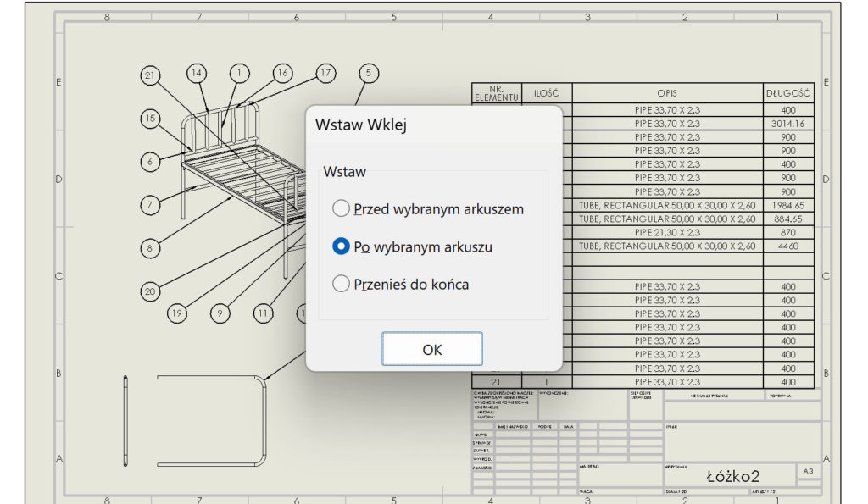Select 'Przed wybranym arkuszem' radio option
Image resolution: width=868 pixels, height=504 pixels.
coord(341,208)
